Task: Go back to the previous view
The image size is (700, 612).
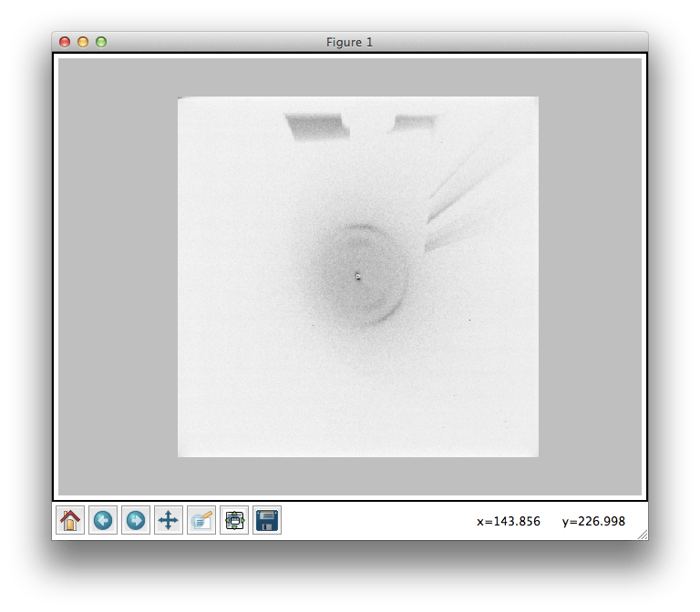Action: (x=103, y=520)
